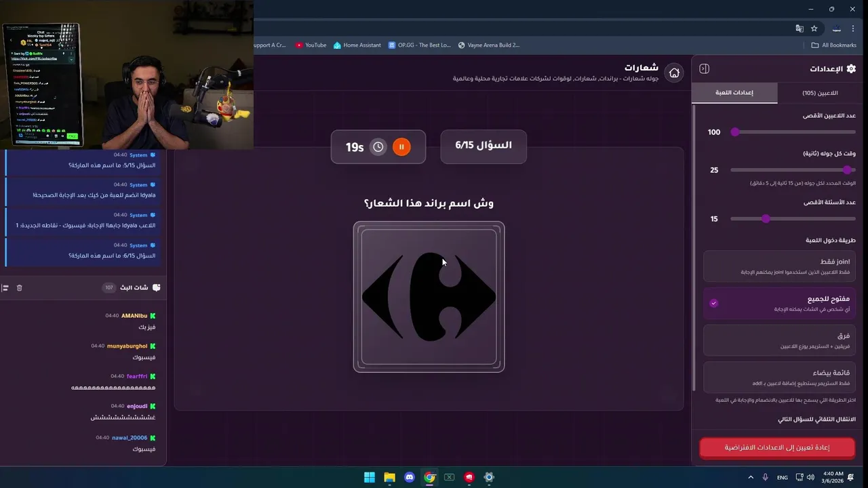Collapse the settings panel using the sidebar icon

[x=704, y=68]
